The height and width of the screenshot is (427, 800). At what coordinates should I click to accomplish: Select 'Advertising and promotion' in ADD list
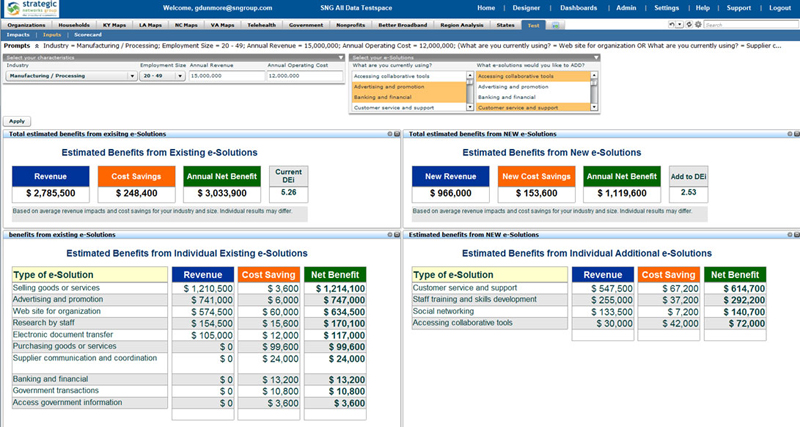[x=533, y=87]
